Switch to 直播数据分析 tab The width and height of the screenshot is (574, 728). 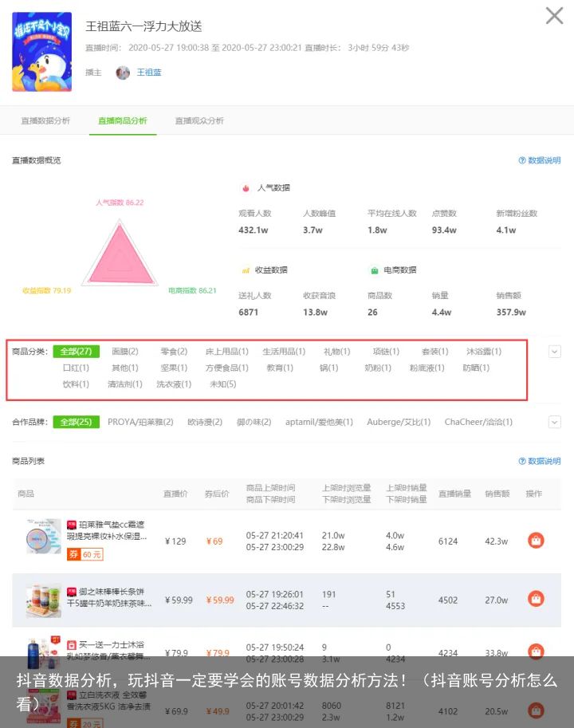(x=45, y=120)
